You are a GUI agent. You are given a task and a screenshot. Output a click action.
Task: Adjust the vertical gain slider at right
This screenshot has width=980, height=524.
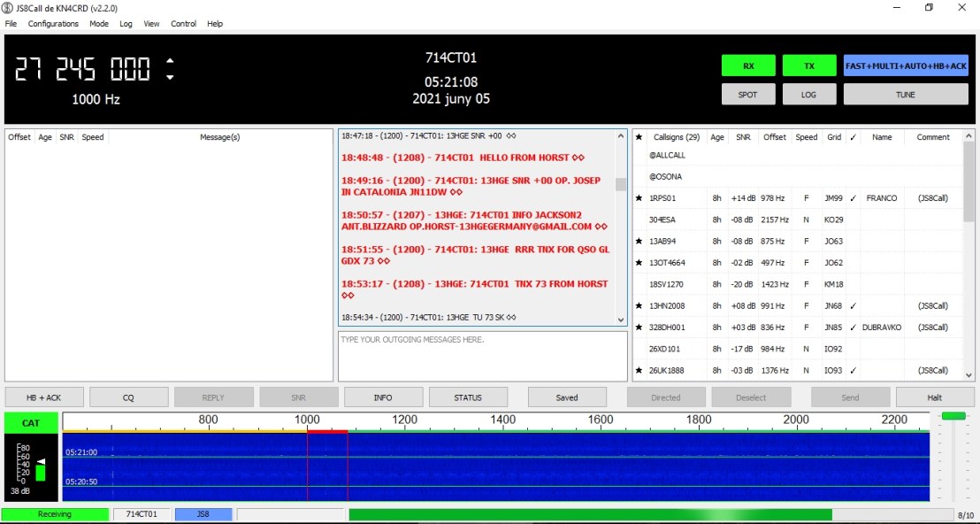(x=953, y=416)
